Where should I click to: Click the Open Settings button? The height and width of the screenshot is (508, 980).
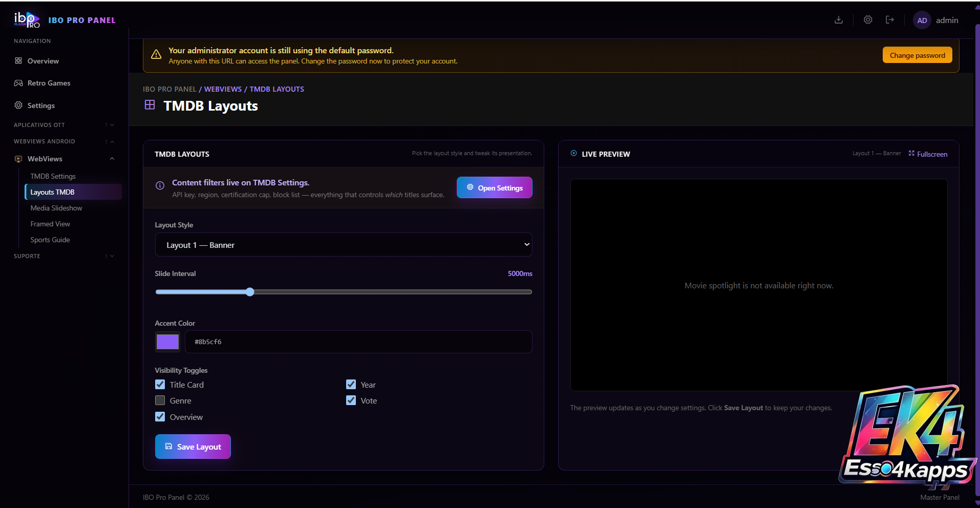495,188
